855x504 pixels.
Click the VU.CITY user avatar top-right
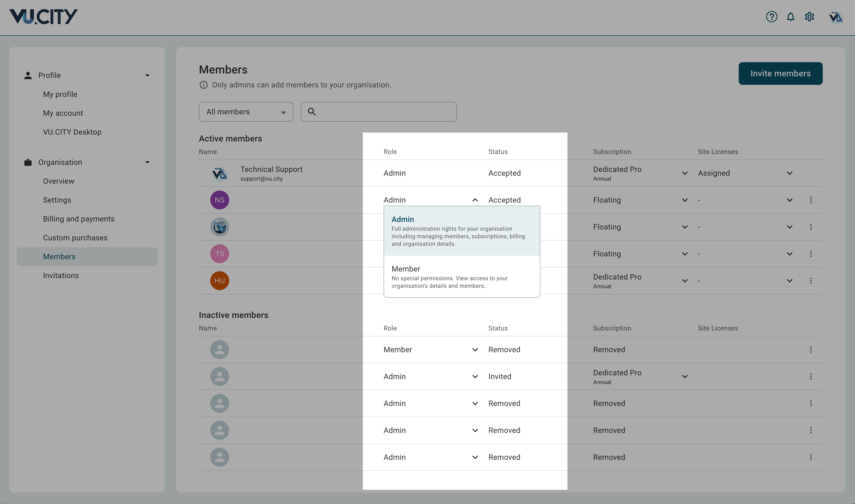[x=835, y=17]
